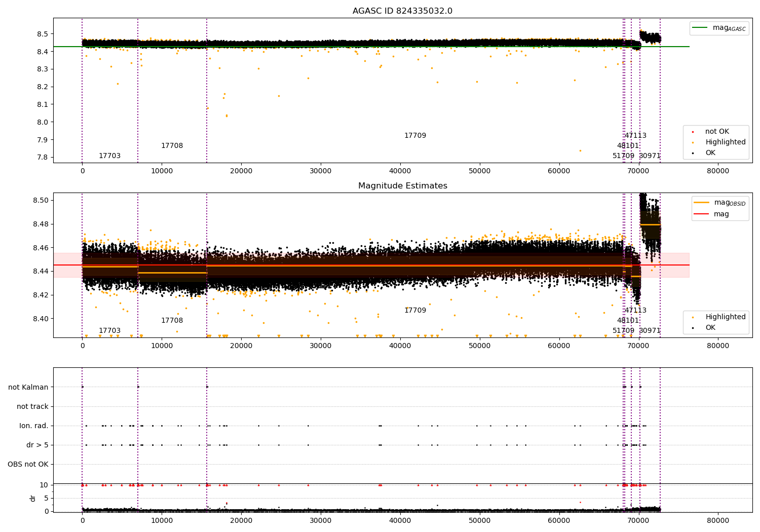Select the 10000 x-axis tick of the flags plot
The width and height of the screenshot is (760, 532).
(x=162, y=520)
